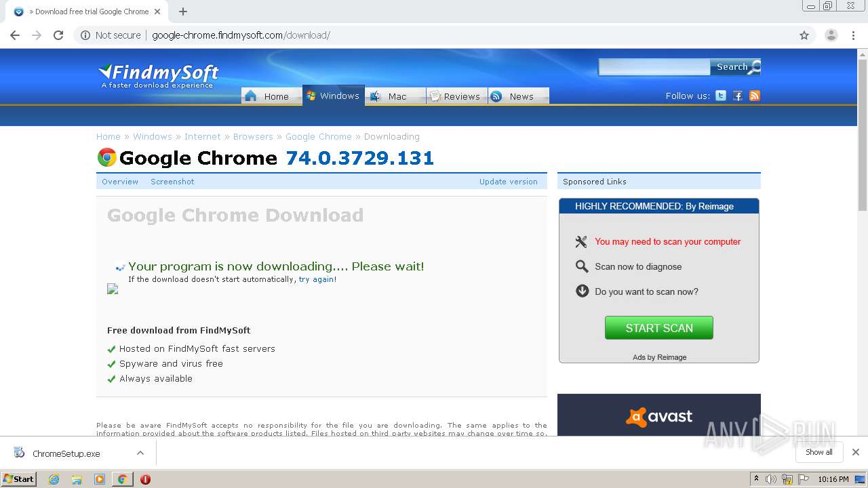This screenshot has height=488, width=868.
Task: Click the Not secure info icon
Action: [85, 35]
